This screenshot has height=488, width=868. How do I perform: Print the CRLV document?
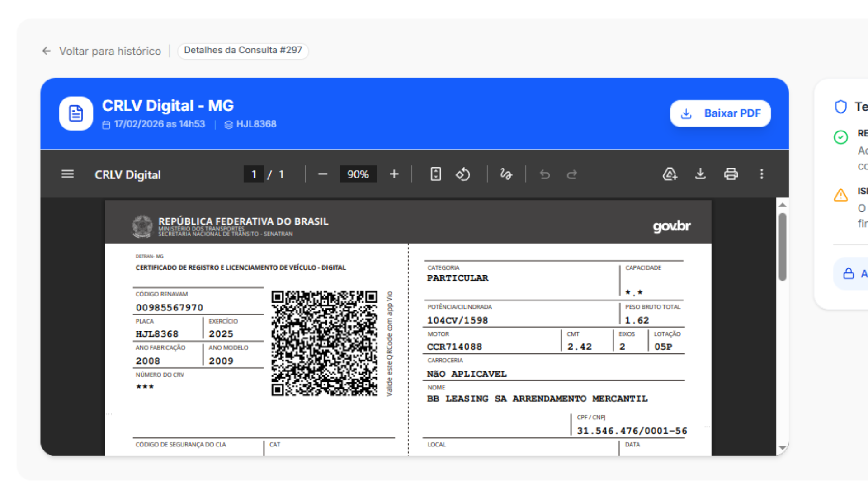(x=731, y=174)
